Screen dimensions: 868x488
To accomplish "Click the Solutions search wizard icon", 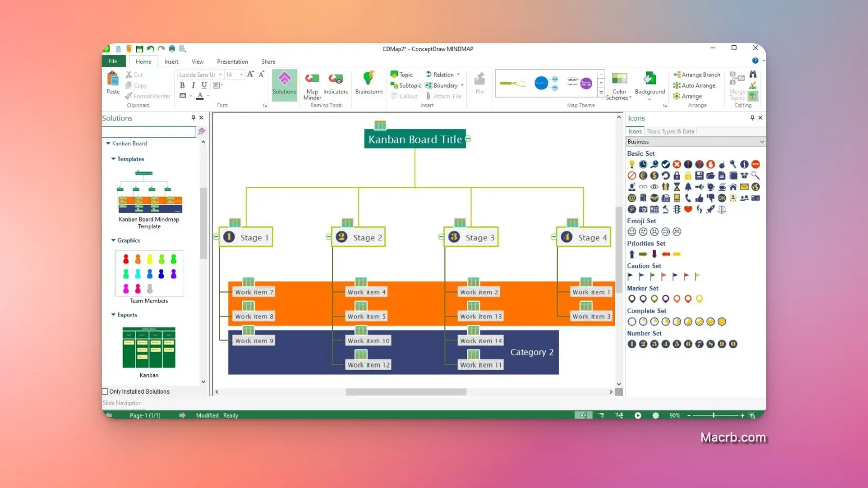I will coord(201,131).
